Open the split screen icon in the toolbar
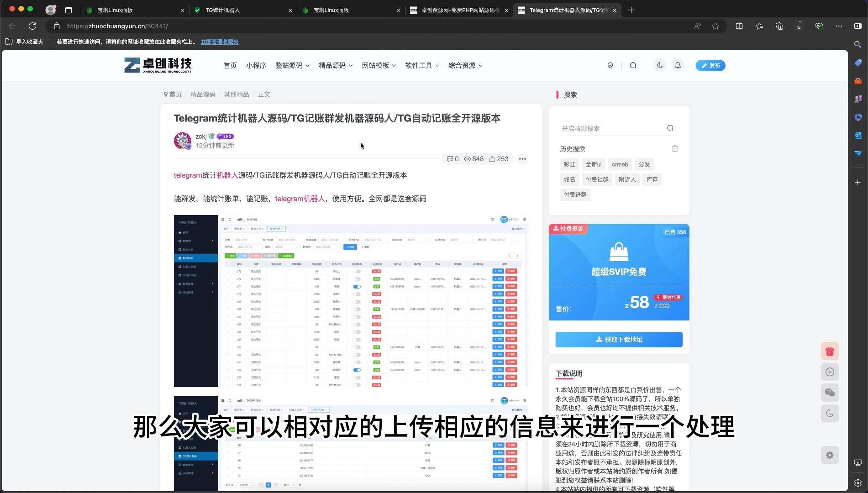 pos(739,26)
